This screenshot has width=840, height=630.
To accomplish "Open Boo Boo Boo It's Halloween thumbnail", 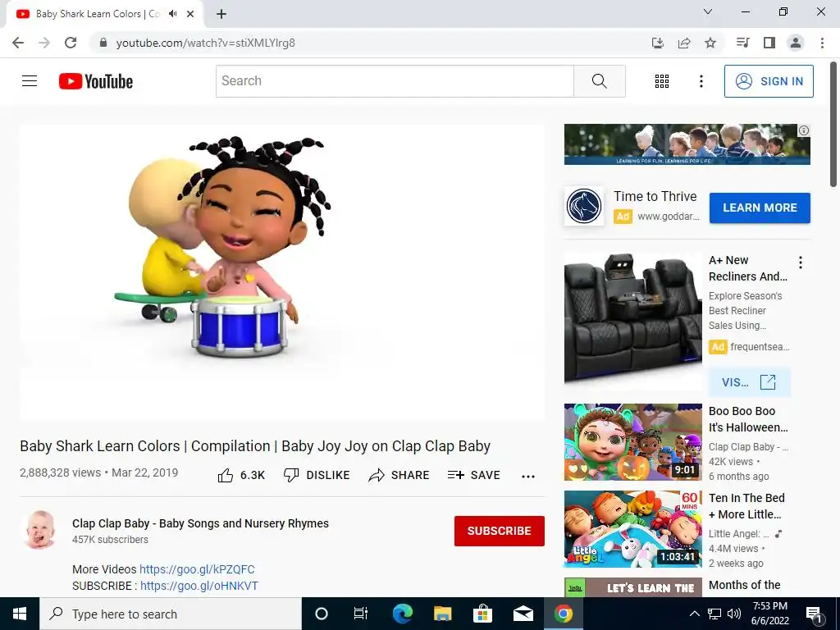I will click(x=632, y=442).
